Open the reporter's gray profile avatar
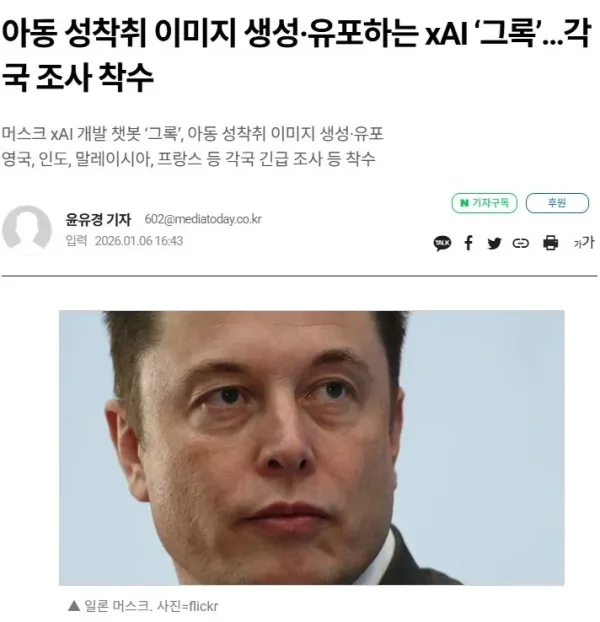Screen dimensions: 600x622 coord(27,229)
